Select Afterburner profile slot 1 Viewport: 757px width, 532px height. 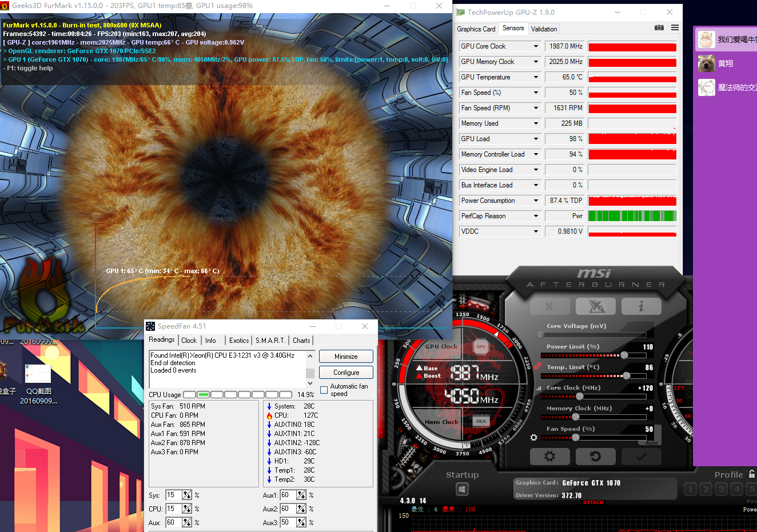(690, 489)
